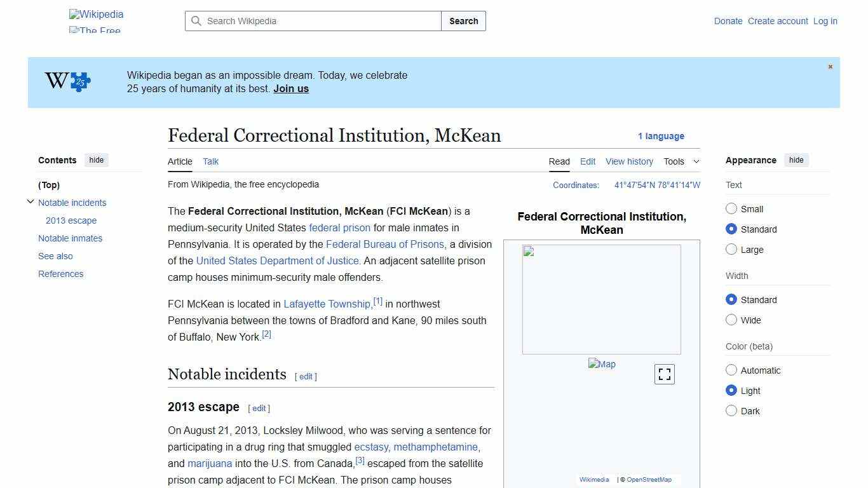The image size is (868, 488).
Task: Click the Search button
Action: click(x=463, y=21)
